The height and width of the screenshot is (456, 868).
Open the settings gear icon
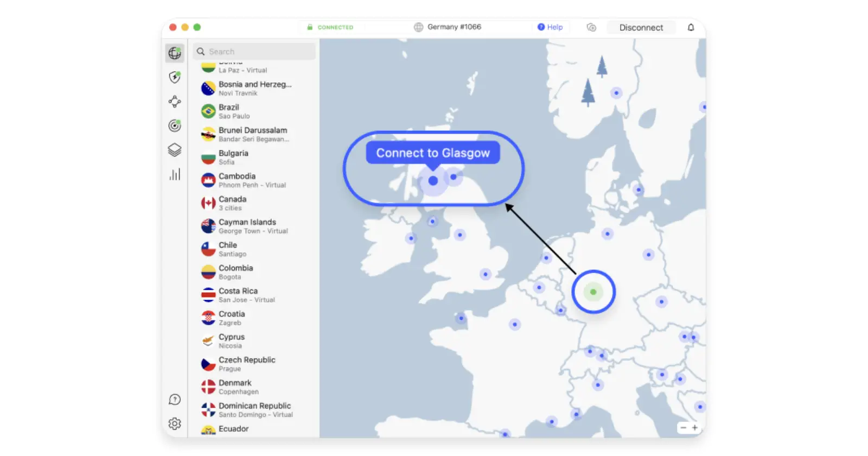pyautogui.click(x=175, y=423)
